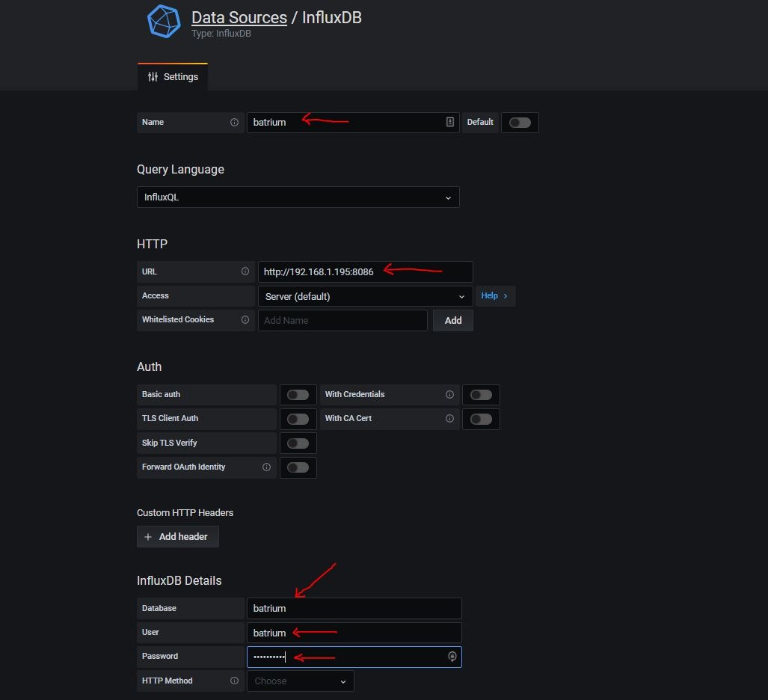The width and height of the screenshot is (768, 700).
Task: Click the info icon next to Name
Action: pyautogui.click(x=234, y=123)
